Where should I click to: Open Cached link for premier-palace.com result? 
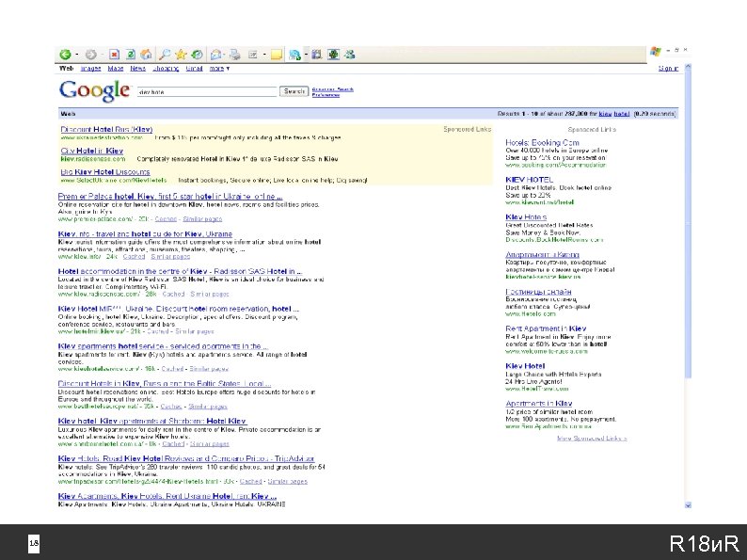click(x=166, y=219)
